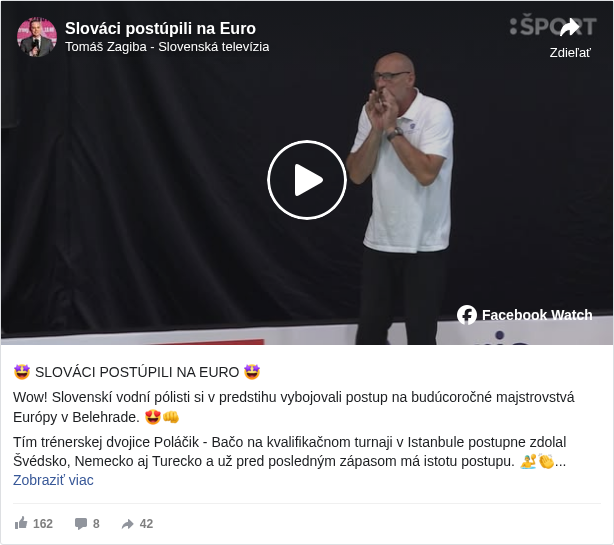Open the 8 comments count

click(96, 524)
